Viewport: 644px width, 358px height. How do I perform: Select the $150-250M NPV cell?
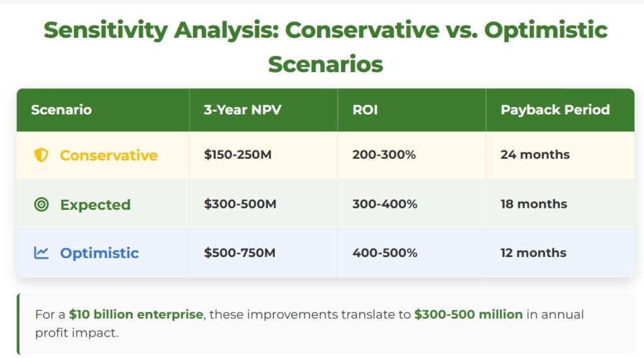tap(238, 155)
